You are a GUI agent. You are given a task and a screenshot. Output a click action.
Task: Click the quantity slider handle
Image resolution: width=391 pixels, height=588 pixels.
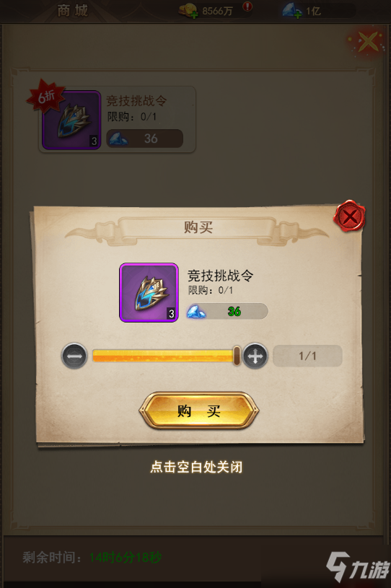point(237,356)
